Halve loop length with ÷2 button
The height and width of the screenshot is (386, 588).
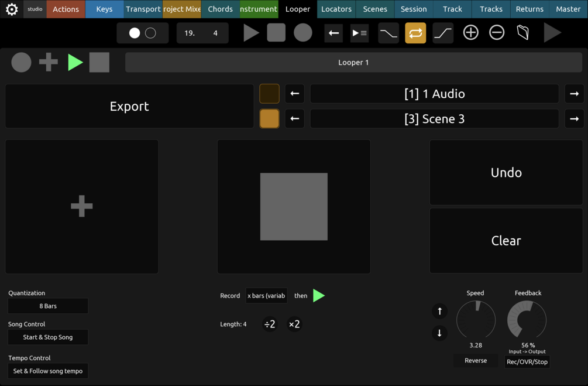270,324
